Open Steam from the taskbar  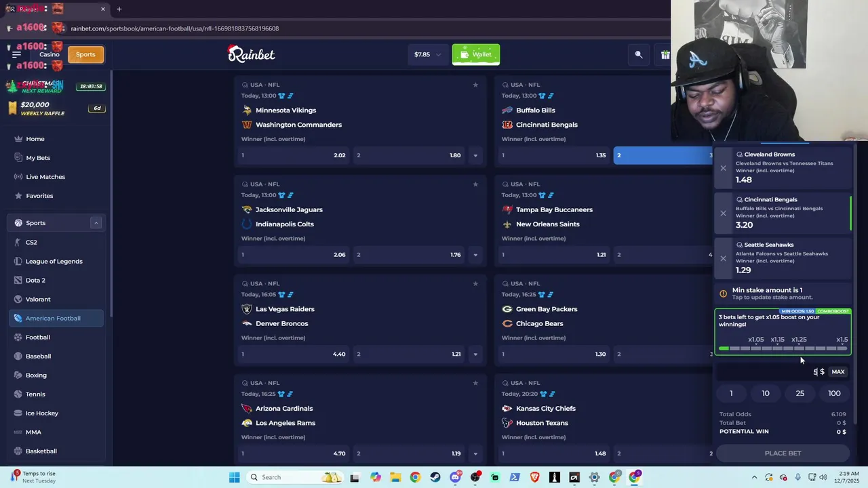pyautogui.click(x=435, y=477)
